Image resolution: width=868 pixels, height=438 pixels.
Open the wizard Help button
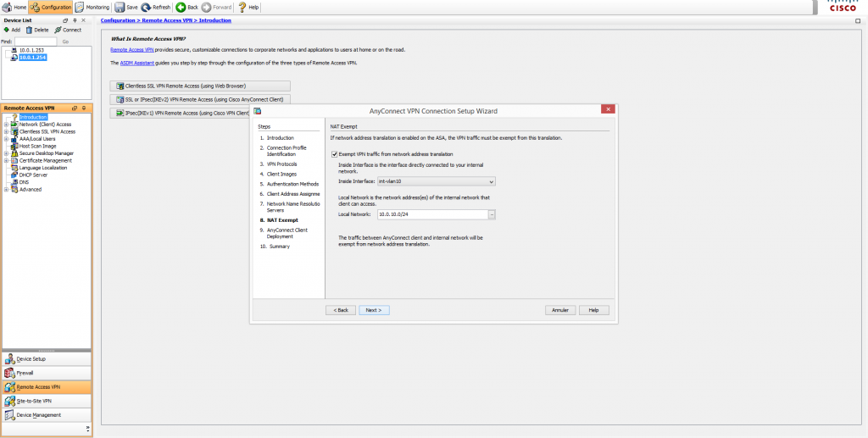click(x=594, y=310)
